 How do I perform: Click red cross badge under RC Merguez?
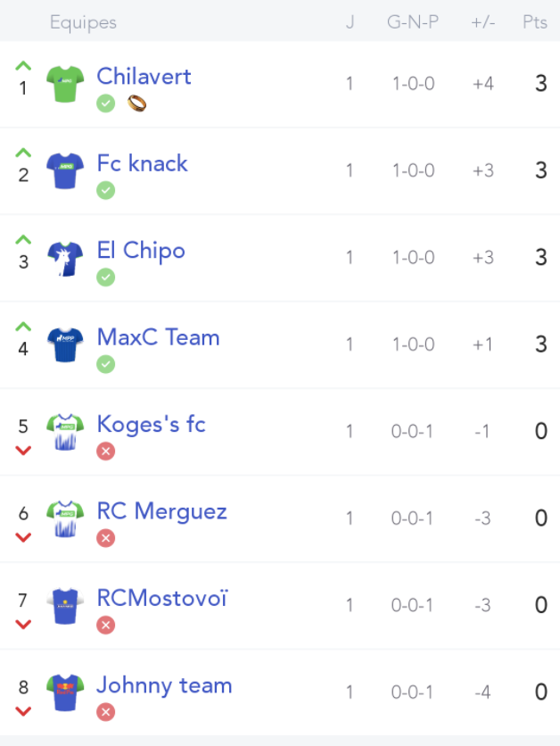pos(105,538)
